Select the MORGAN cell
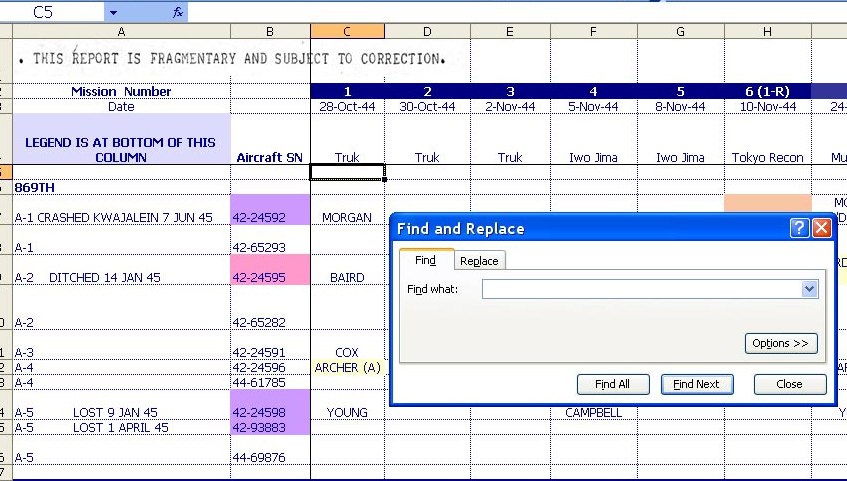 [x=347, y=217]
